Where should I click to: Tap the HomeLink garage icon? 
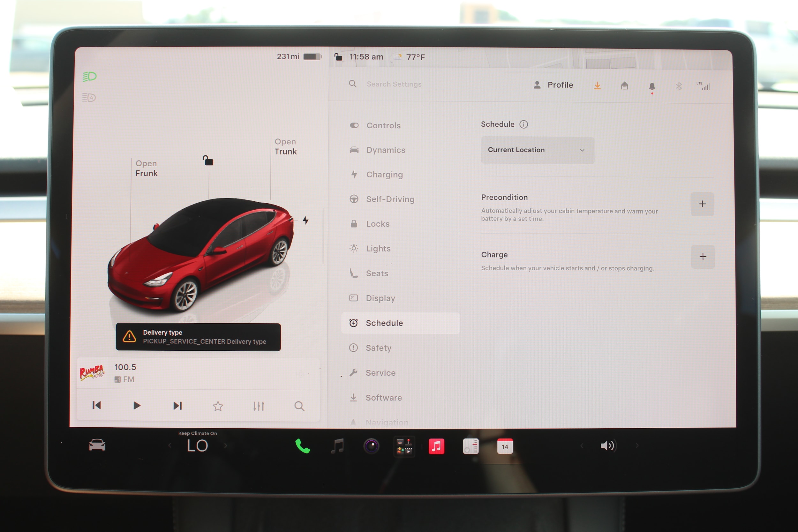tap(625, 86)
